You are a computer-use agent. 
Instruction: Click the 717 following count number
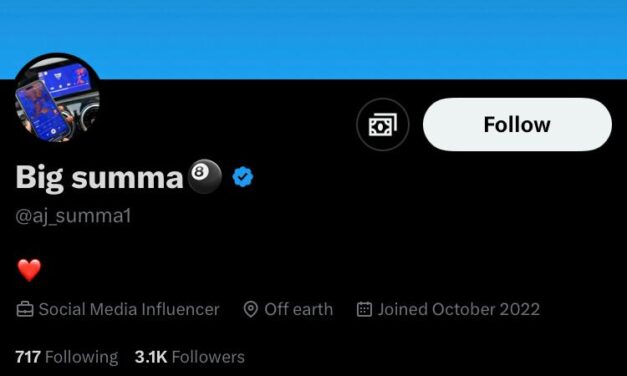(28, 357)
